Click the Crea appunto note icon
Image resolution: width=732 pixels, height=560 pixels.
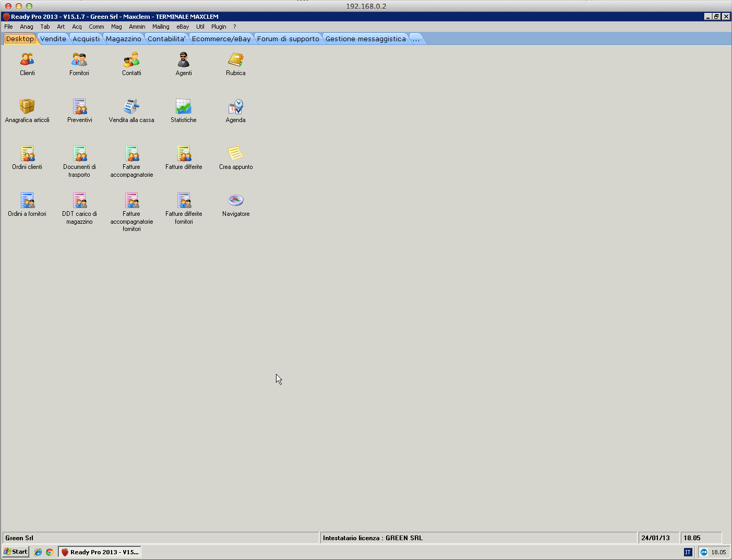236,153
